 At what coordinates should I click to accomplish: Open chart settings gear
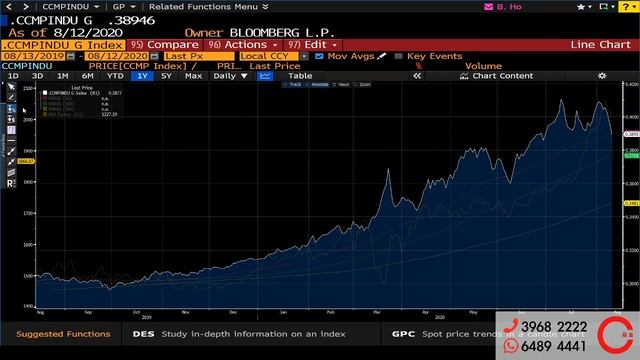[602, 76]
